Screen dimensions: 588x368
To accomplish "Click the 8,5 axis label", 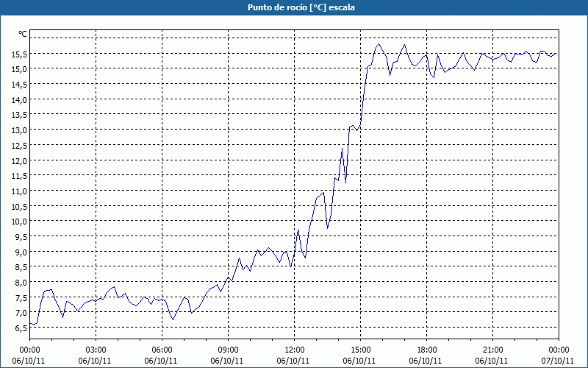I will point(21,267).
